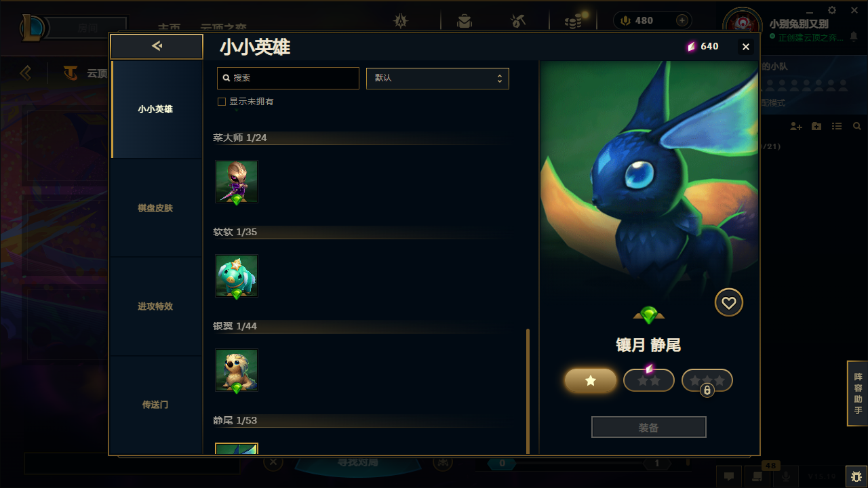
Task: Click the list vertical scrollbar
Action: click(x=528, y=391)
